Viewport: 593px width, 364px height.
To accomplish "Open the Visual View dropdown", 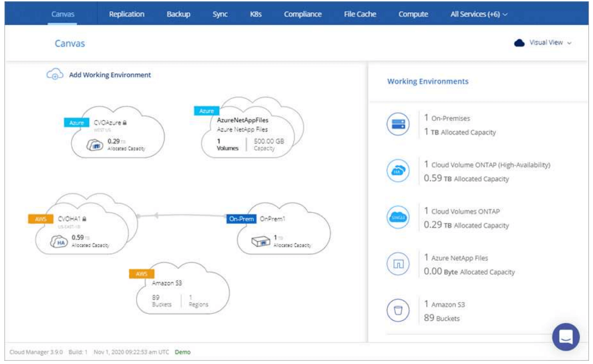I will coord(550,42).
